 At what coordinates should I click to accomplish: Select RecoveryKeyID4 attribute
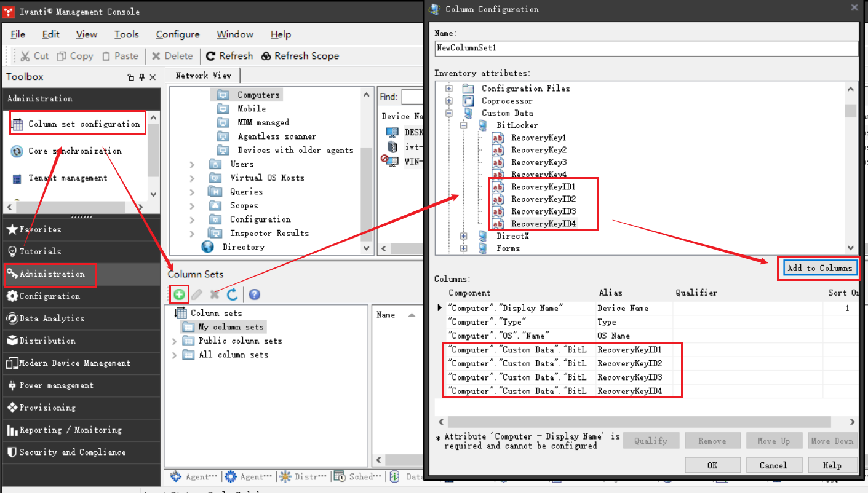(x=543, y=224)
